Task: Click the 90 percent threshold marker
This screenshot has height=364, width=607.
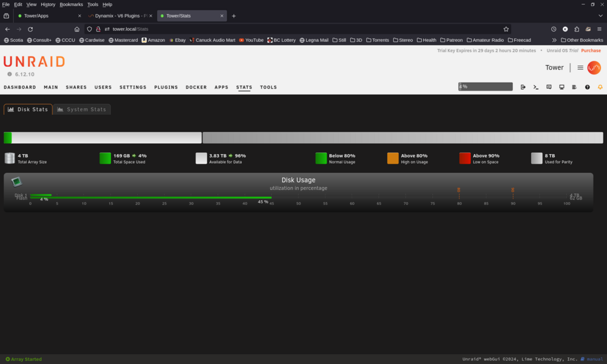Action: point(512,193)
